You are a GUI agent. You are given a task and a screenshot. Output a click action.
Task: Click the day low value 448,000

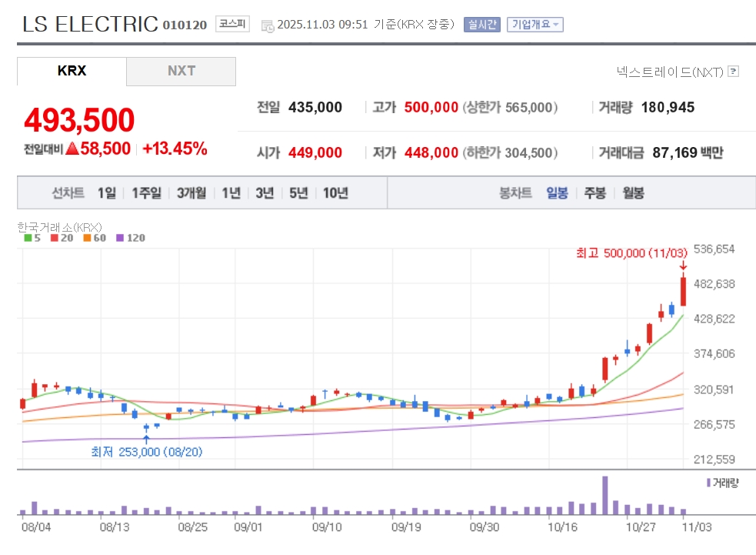pos(431,152)
